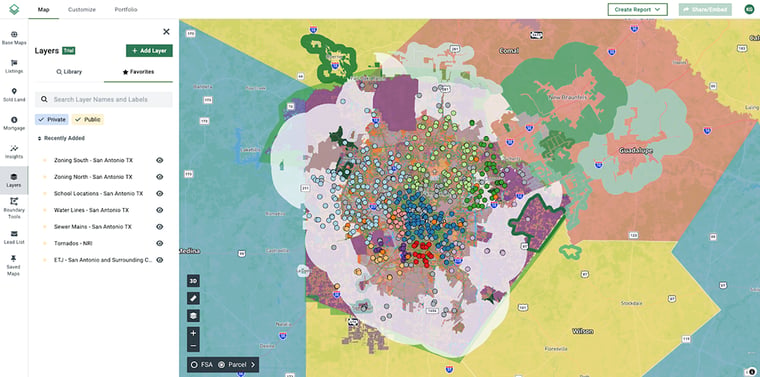Image resolution: width=760 pixels, height=377 pixels.
Task: Open Mortgage in sidebar
Action: click(x=14, y=124)
